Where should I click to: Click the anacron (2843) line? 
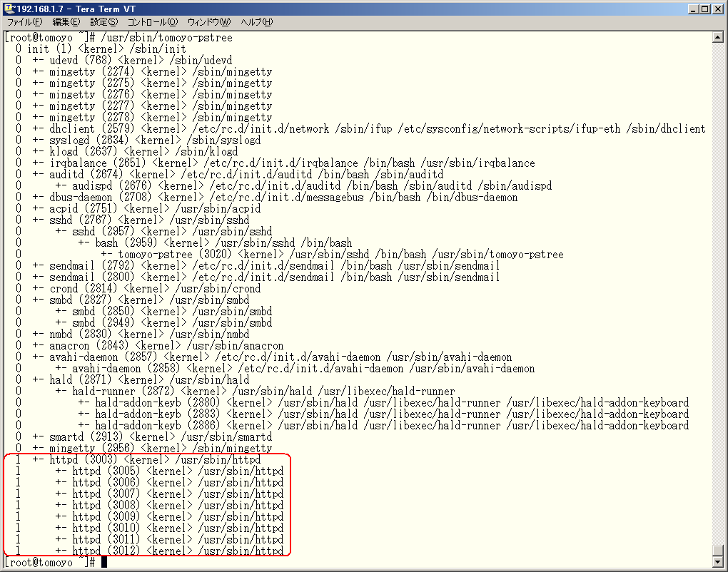click(149, 345)
